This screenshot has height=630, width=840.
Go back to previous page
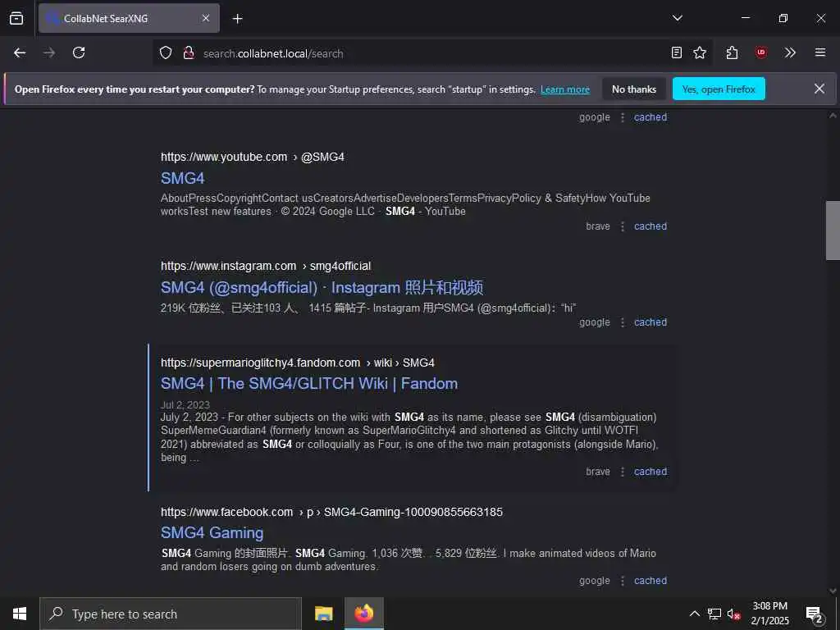click(x=20, y=52)
